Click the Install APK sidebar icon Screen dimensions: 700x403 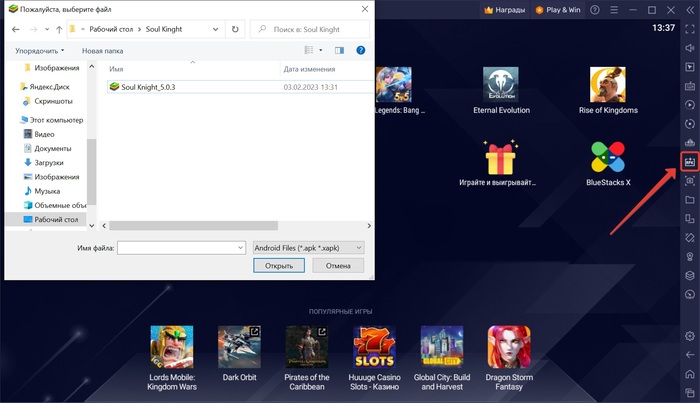pyautogui.click(x=689, y=161)
